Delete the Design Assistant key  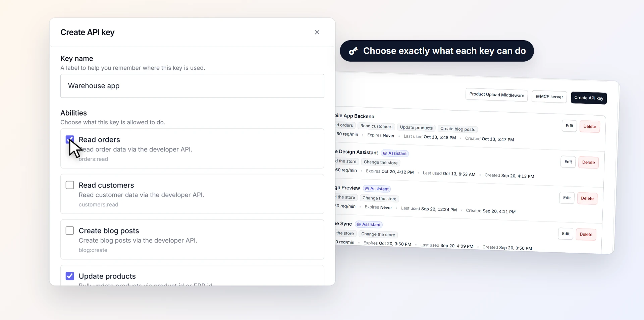(588, 163)
